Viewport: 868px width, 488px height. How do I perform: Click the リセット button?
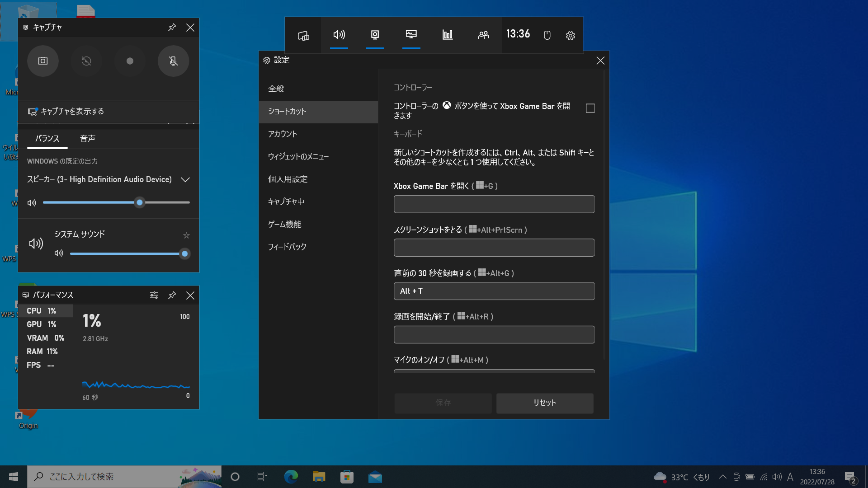click(545, 403)
